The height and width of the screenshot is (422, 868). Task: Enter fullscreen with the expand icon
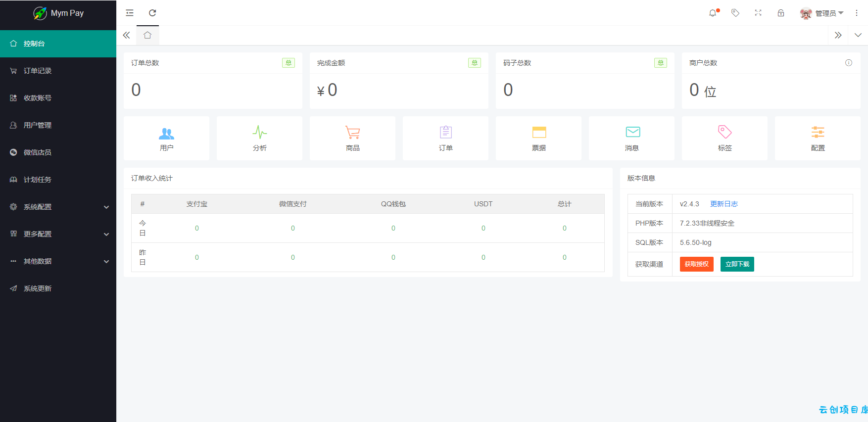758,13
